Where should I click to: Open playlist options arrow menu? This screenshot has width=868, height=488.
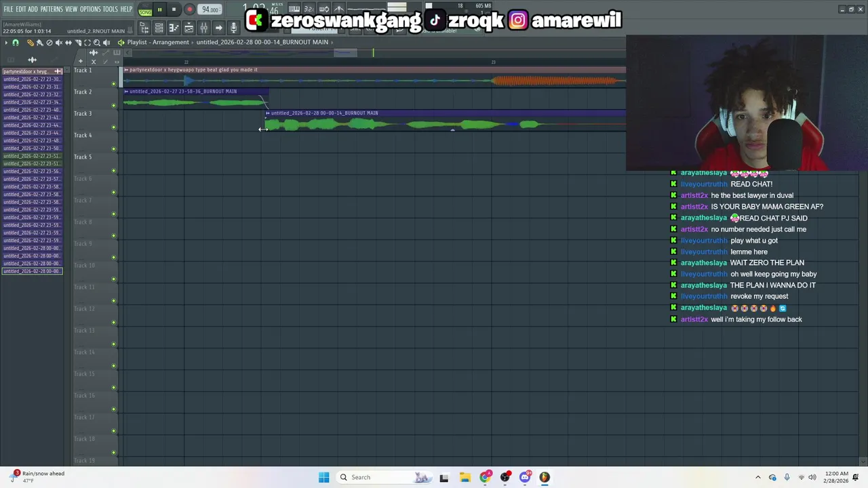pos(6,43)
